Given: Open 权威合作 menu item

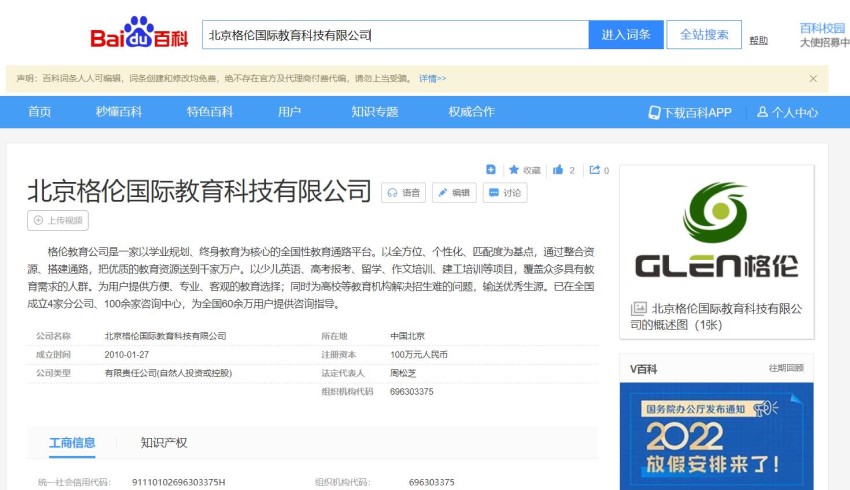Looking at the screenshot, I should pyautogui.click(x=471, y=112).
